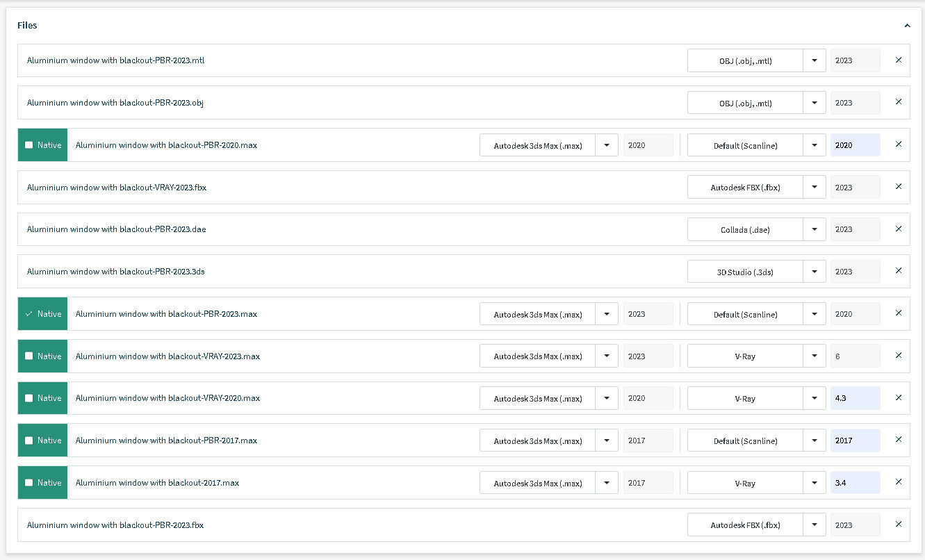Remove the PBR-2023.obj file row

point(899,102)
